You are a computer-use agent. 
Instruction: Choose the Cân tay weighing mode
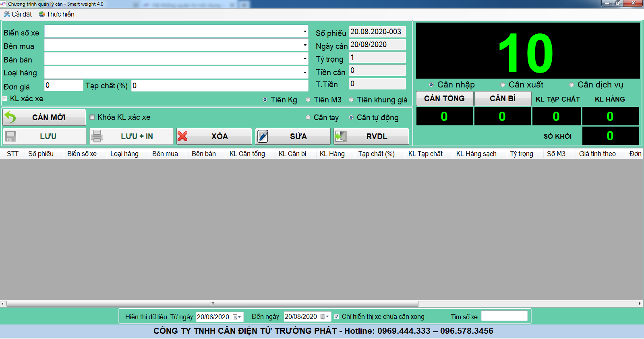point(308,118)
